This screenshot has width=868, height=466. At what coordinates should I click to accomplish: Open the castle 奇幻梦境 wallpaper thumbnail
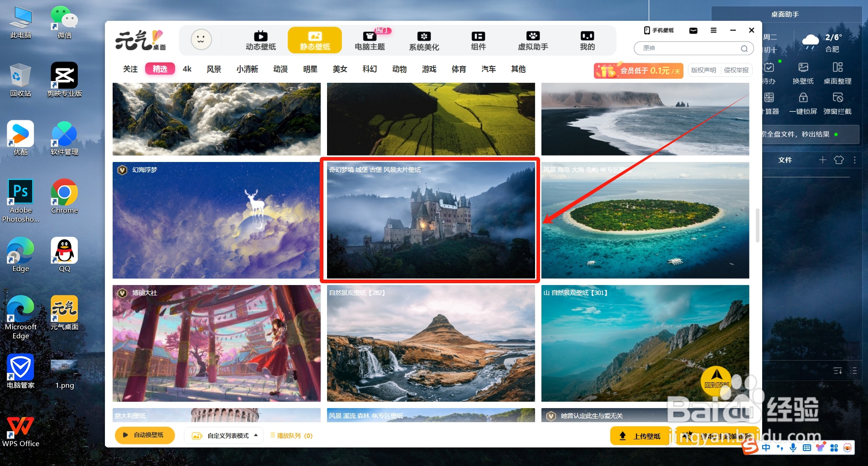tap(431, 220)
